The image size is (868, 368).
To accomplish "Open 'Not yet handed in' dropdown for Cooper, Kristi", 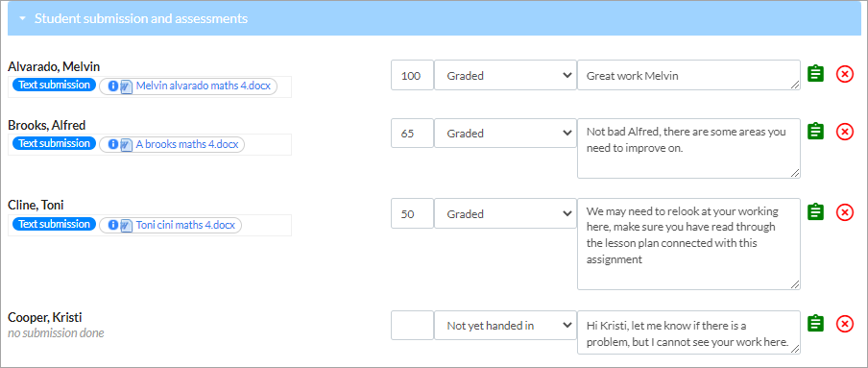I will pyautogui.click(x=505, y=326).
